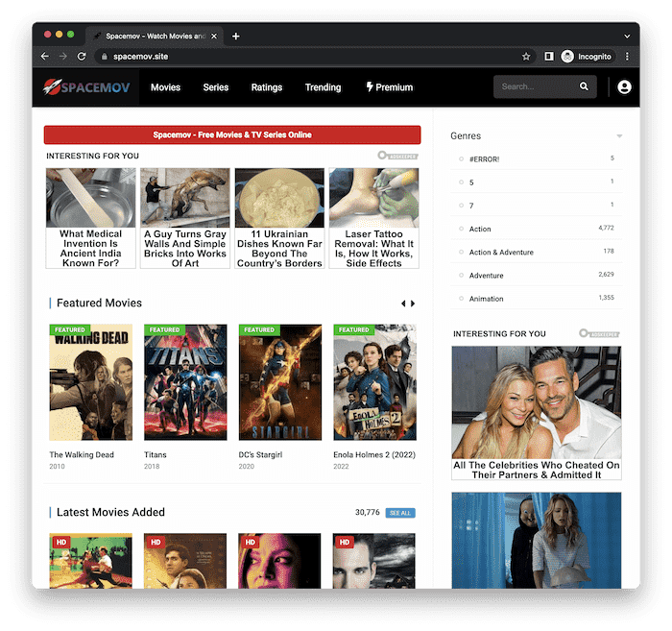Bookmark this page with the star icon
This screenshot has width=672, height=631.
point(526,57)
